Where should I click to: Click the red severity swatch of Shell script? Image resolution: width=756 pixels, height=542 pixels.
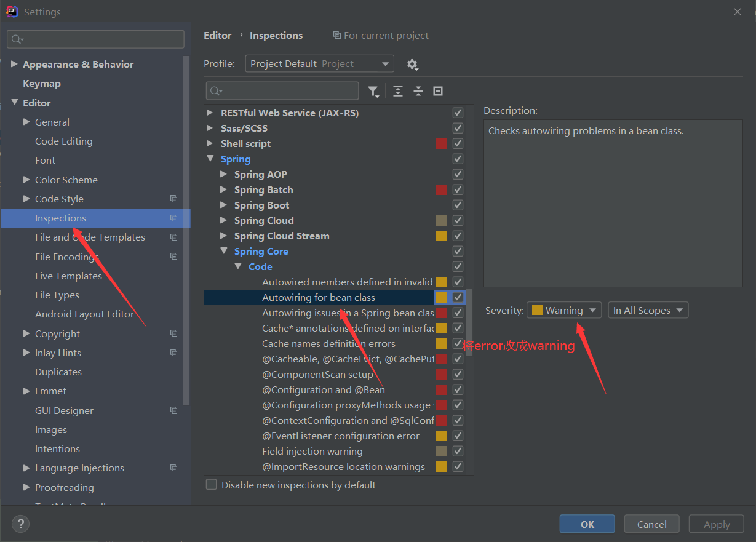point(441,143)
